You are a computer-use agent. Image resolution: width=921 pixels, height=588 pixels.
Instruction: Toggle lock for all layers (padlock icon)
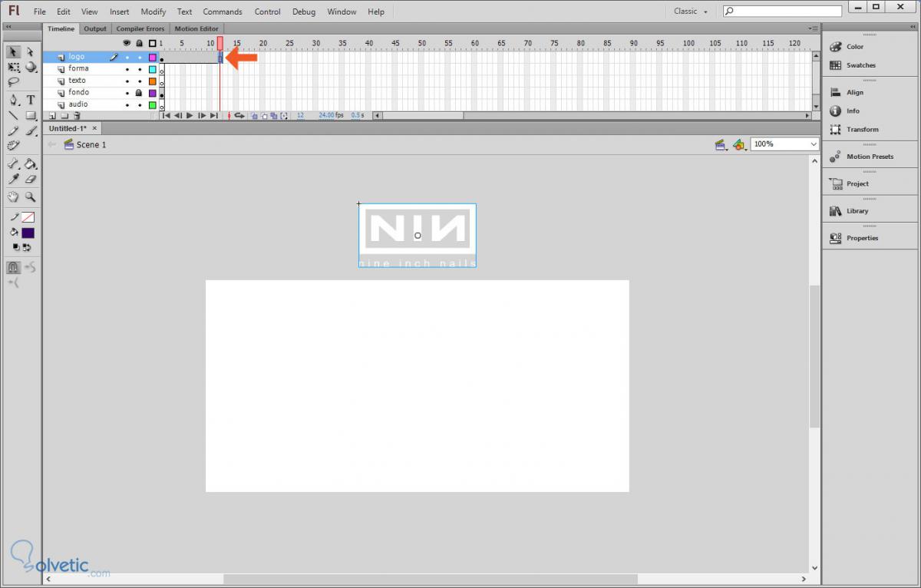[x=139, y=43]
